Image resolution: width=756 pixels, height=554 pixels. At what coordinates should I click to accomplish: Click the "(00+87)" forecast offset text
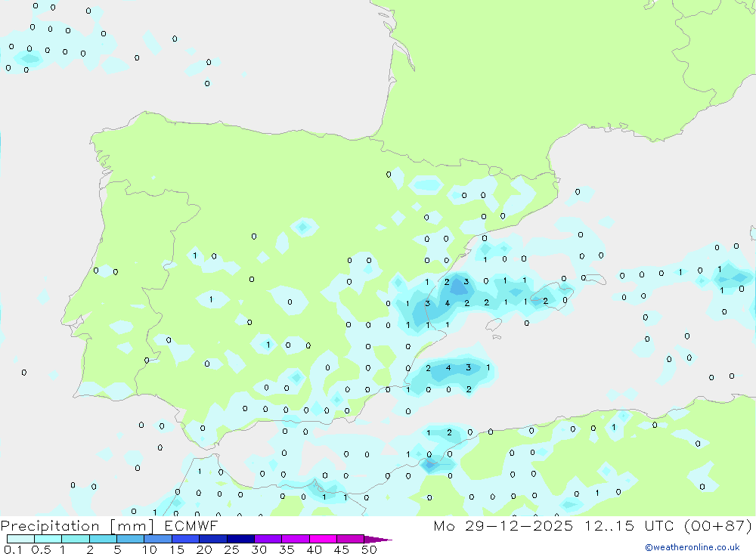point(718,526)
